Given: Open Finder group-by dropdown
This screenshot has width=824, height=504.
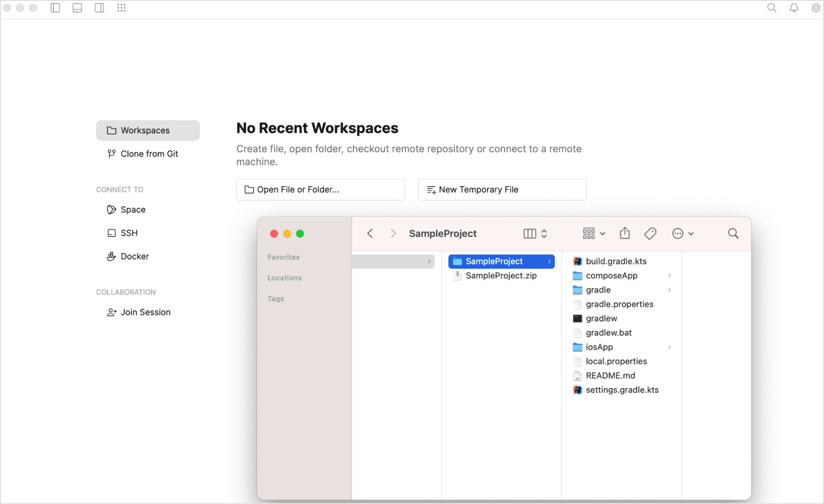Looking at the screenshot, I should [594, 233].
